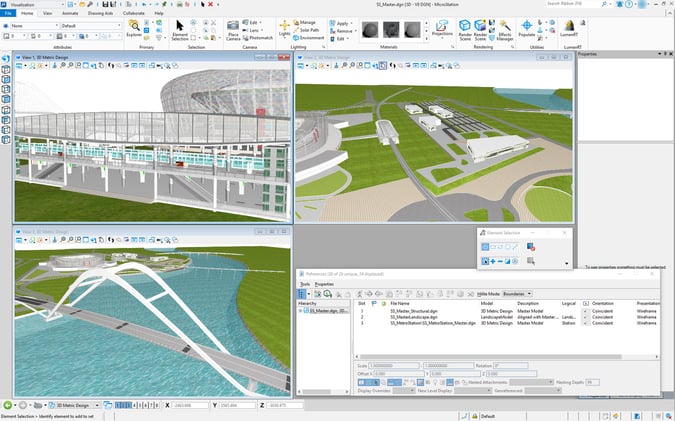Viewport: 675px width, 421px height.
Task: Open the Projections tool
Action: pos(442,28)
